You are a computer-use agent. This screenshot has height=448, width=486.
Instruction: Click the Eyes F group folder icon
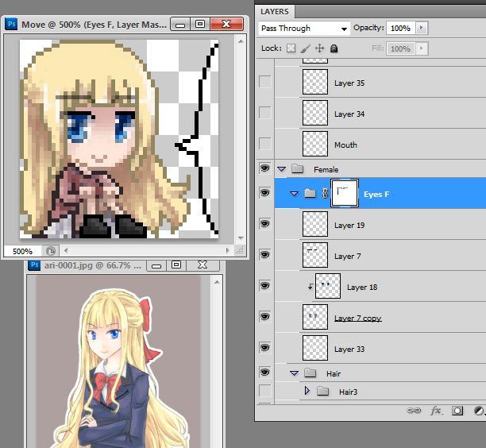point(310,194)
